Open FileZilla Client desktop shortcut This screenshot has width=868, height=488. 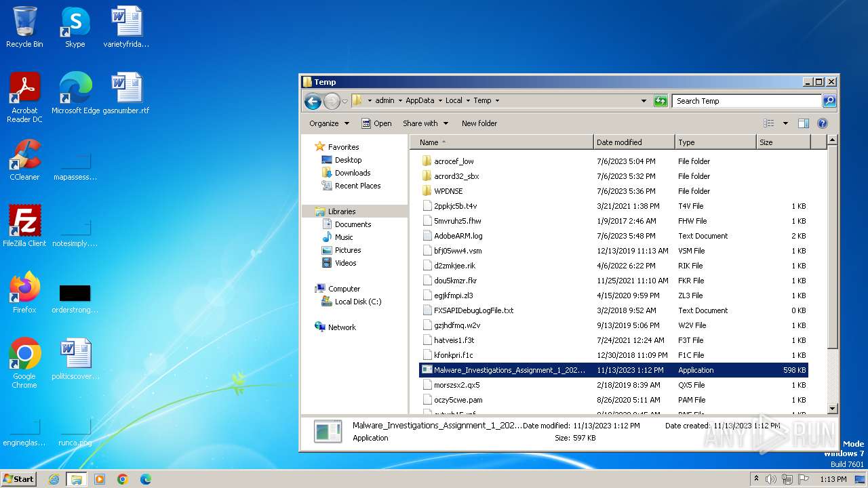click(24, 226)
